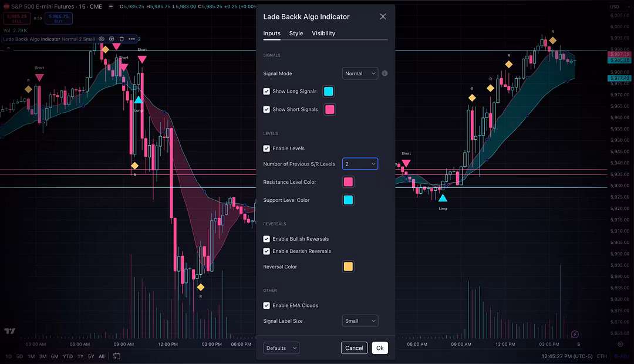
Task: Collapse the indicator legend with the chevron
Action: 8,48
